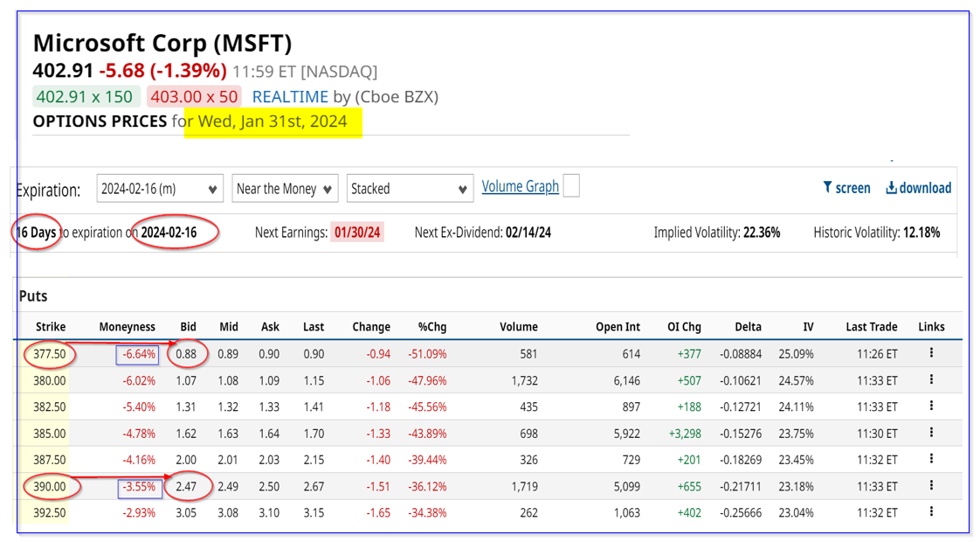The width and height of the screenshot is (980, 542).
Task: Toggle the Volume Graph checkbox
Action: point(571,186)
